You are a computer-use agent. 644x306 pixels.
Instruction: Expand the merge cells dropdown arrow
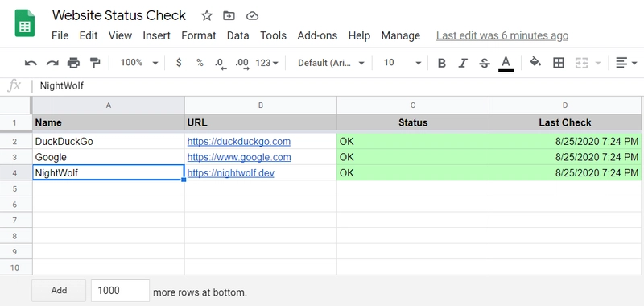point(597,64)
